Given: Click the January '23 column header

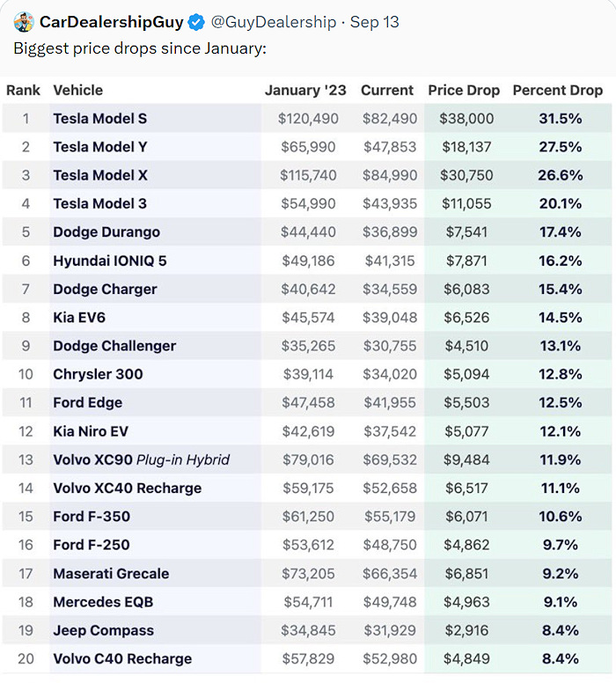Looking at the screenshot, I should point(305,90).
